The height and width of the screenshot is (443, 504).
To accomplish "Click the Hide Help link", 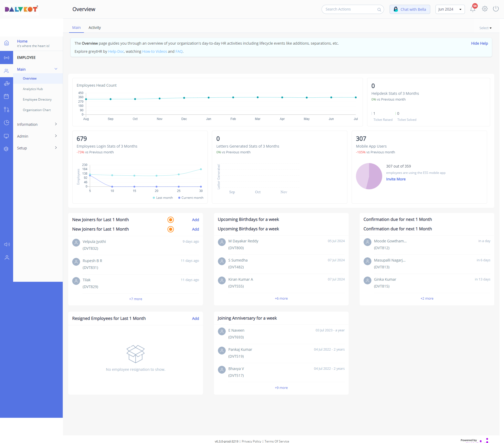I will 479,43.
